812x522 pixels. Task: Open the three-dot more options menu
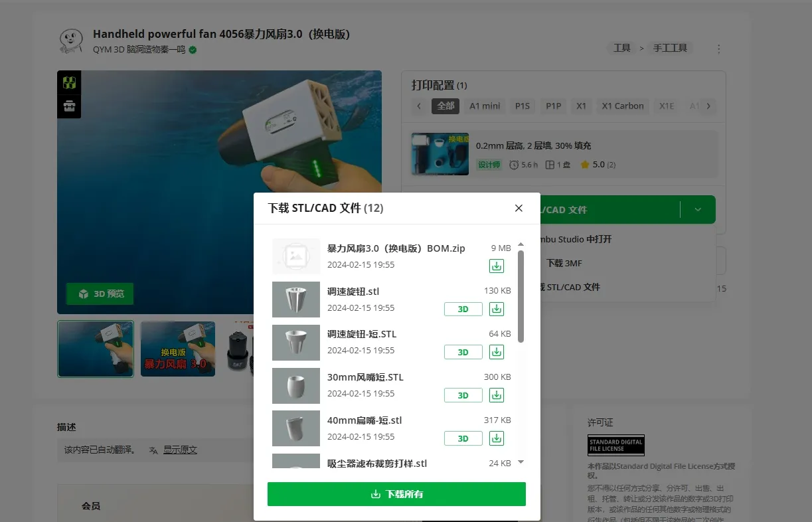click(718, 49)
